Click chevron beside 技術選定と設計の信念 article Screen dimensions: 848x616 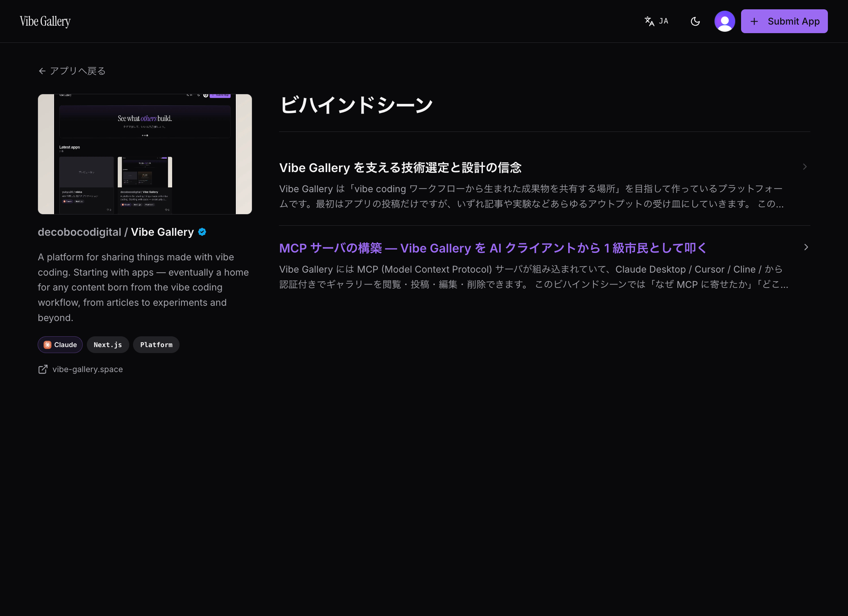805,167
